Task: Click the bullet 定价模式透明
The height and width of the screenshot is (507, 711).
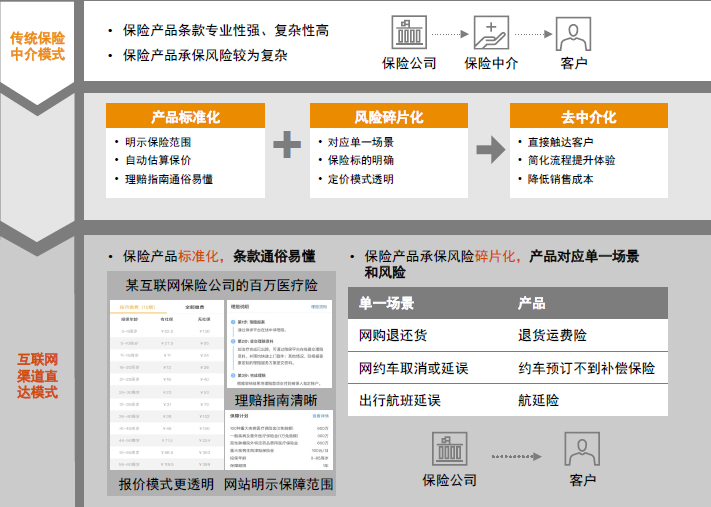Action: (361, 179)
